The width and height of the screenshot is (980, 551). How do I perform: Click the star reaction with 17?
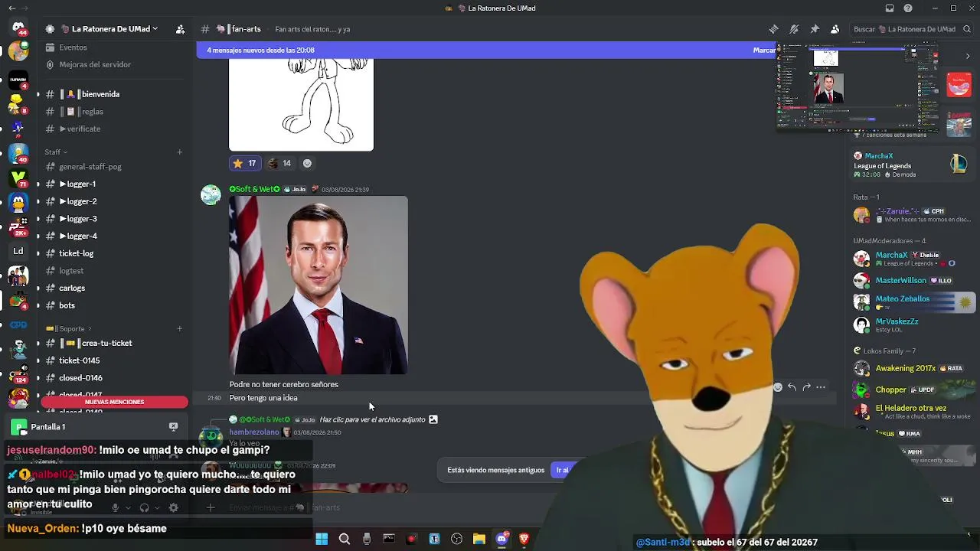pos(244,163)
